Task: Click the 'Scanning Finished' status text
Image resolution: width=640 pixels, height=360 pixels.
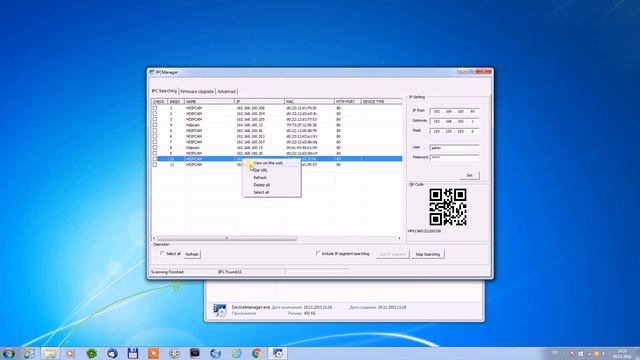Action: coord(167,272)
